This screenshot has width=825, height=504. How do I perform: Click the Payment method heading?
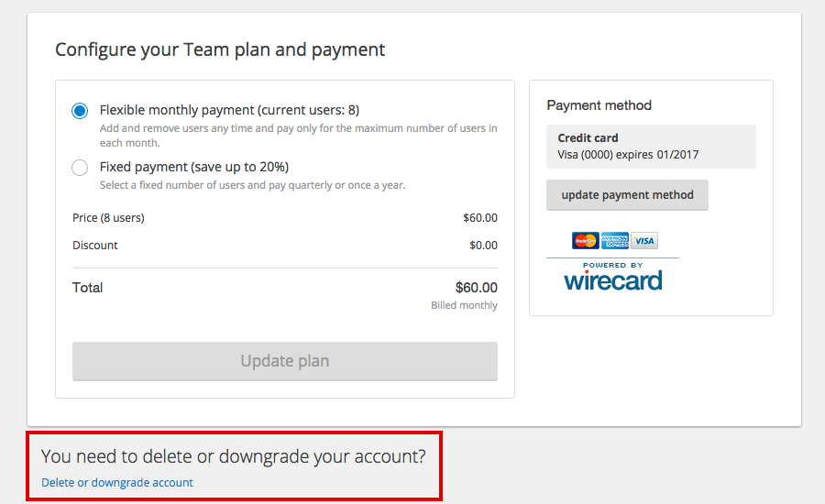point(599,105)
